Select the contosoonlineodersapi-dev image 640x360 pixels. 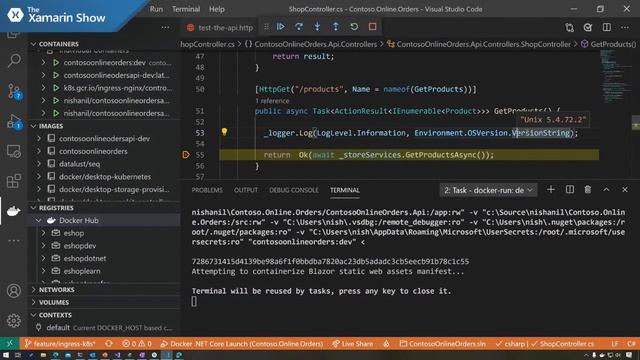click(x=104, y=138)
